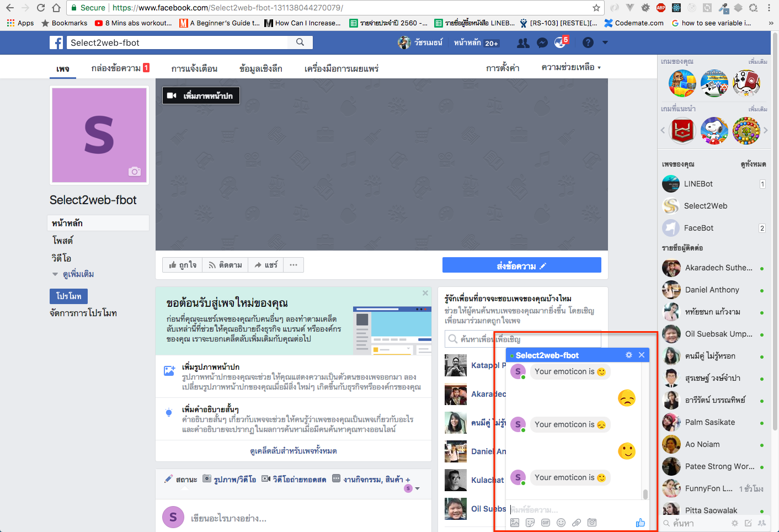Expand the See More item in left menu
779x532 pixels.
click(x=73, y=274)
